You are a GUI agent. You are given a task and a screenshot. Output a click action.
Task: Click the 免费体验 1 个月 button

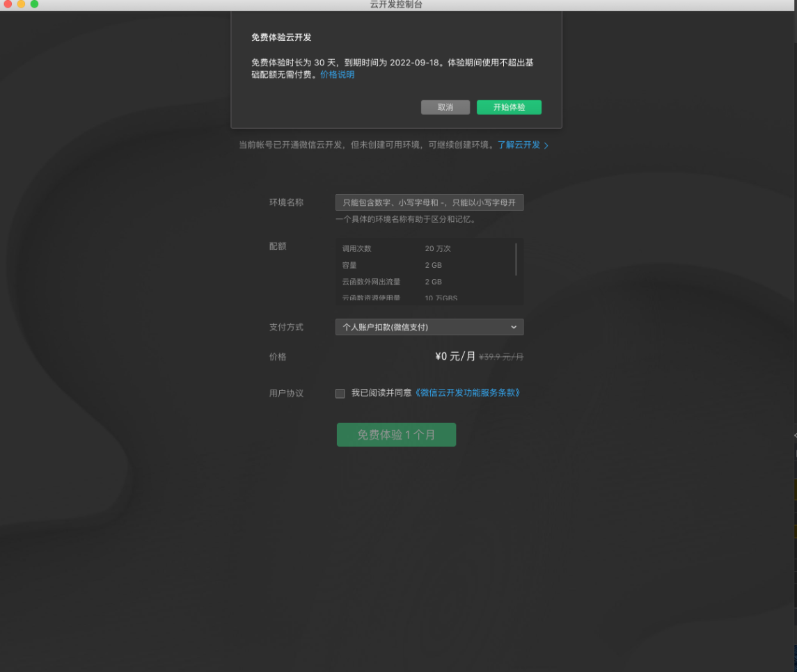click(397, 435)
